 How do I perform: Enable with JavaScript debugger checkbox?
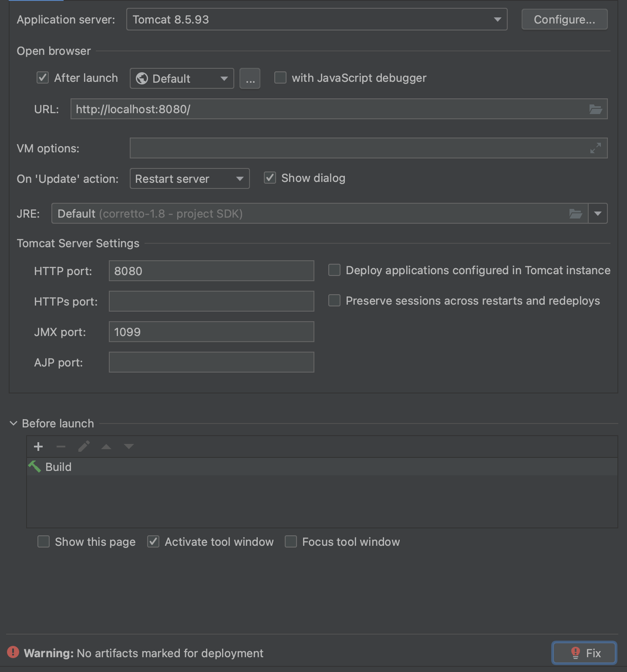pyautogui.click(x=280, y=78)
